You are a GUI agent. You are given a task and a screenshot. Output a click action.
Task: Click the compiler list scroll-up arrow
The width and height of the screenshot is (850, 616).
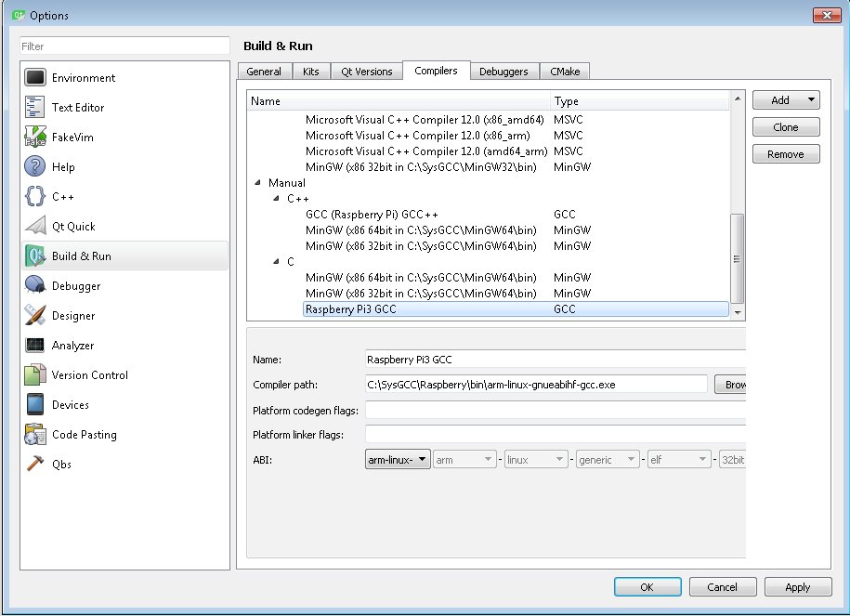click(x=738, y=98)
